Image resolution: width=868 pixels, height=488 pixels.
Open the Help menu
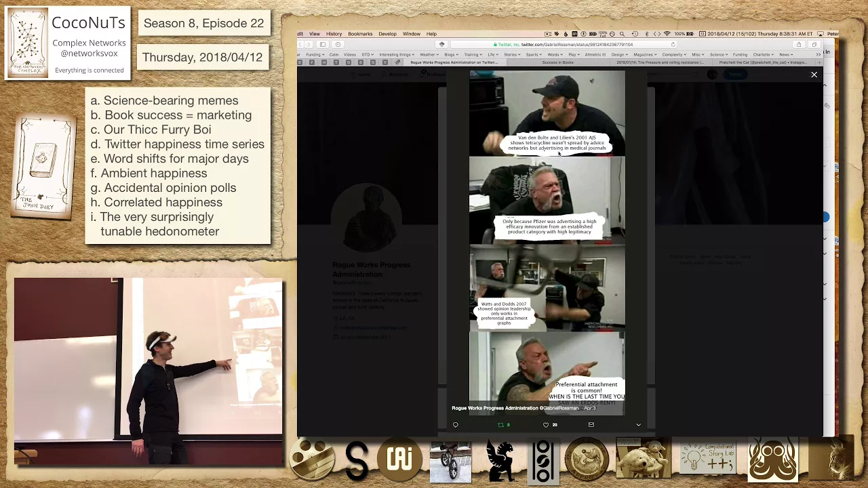431,34
